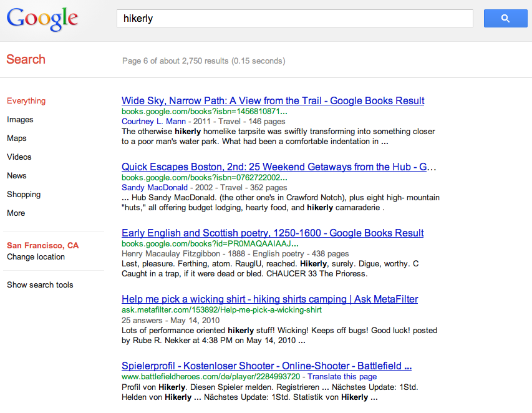Switch to Maps results

17,138
